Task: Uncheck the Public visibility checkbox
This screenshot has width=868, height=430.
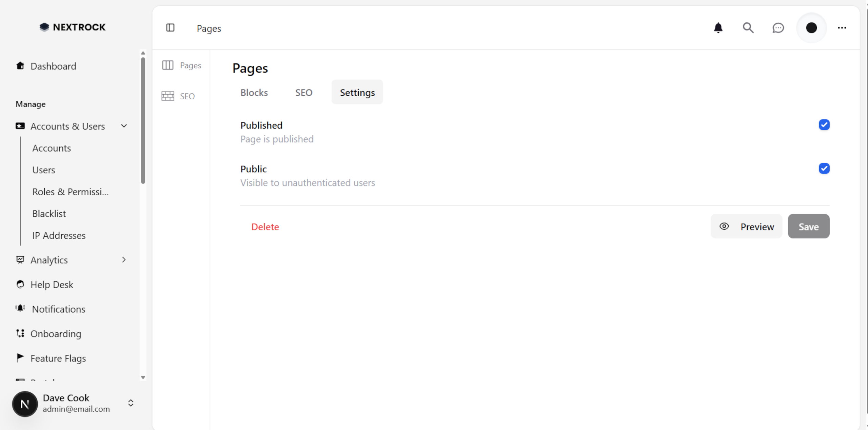Action: [x=824, y=168]
